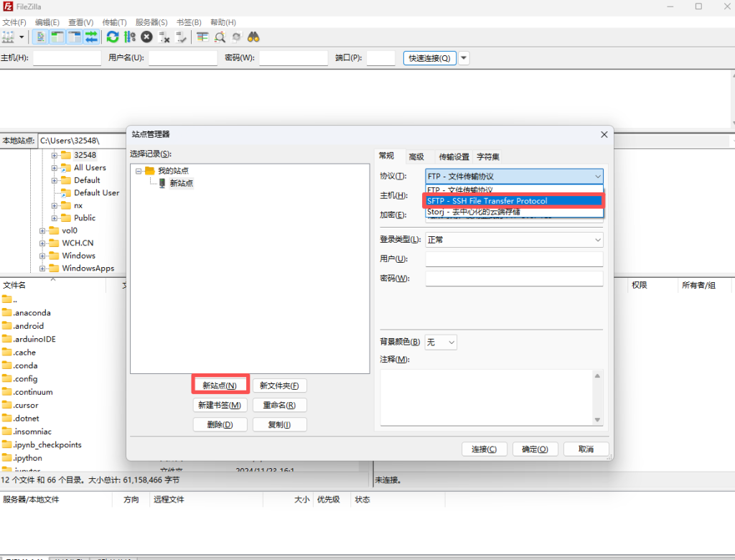Open the Site Manager toolbar icon
735x560 pixels.
point(9,37)
